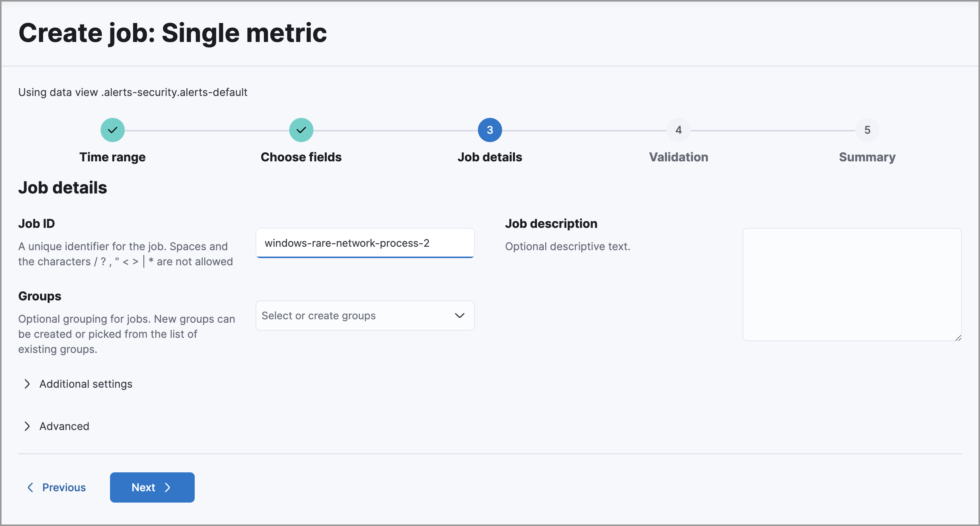
Task: Click inside the Job ID text field
Action: coord(364,243)
